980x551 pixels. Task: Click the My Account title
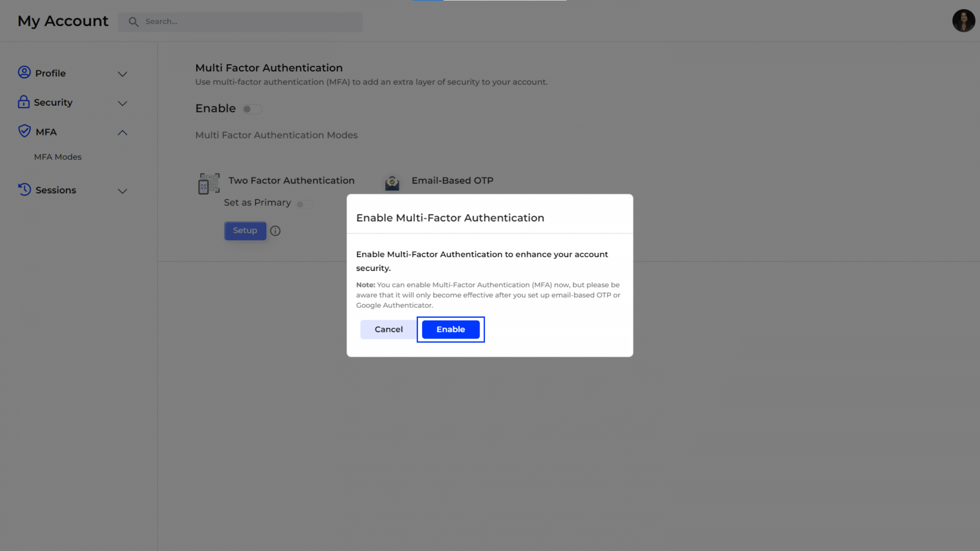tap(63, 21)
